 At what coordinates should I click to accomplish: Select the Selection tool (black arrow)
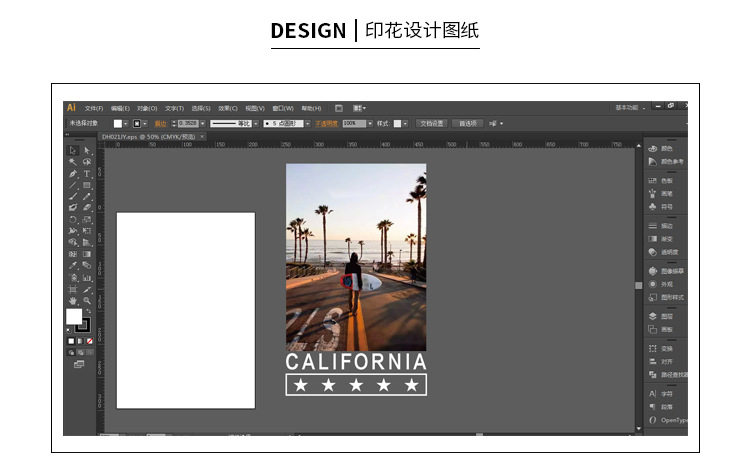[73, 150]
